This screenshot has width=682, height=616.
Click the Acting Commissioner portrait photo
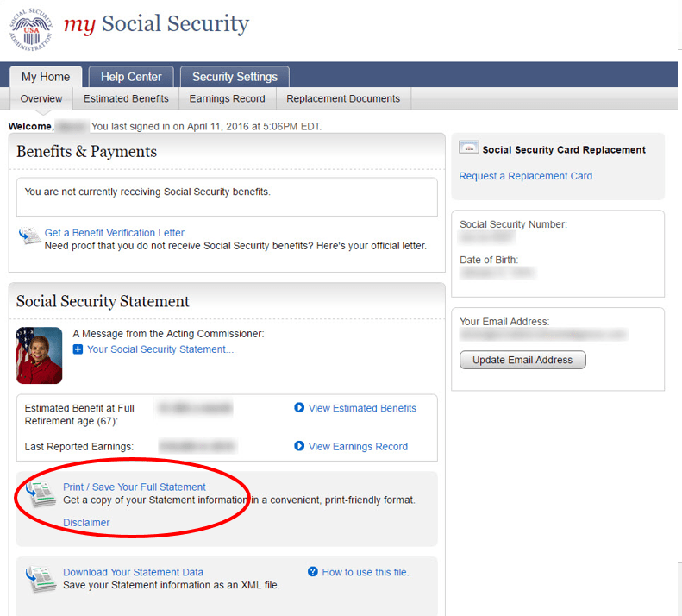tap(39, 355)
